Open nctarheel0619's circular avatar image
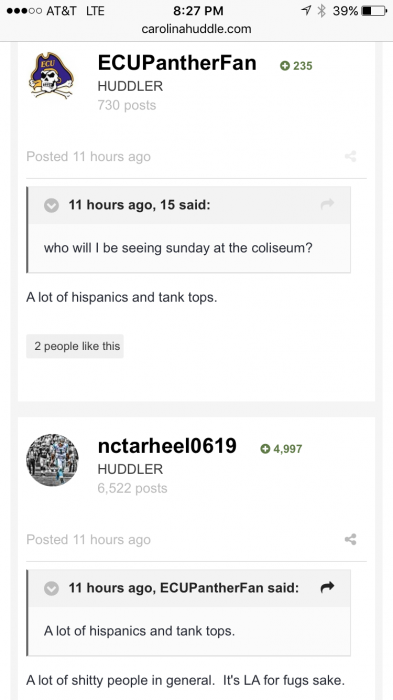This screenshot has height=700, width=393. coord(52,460)
